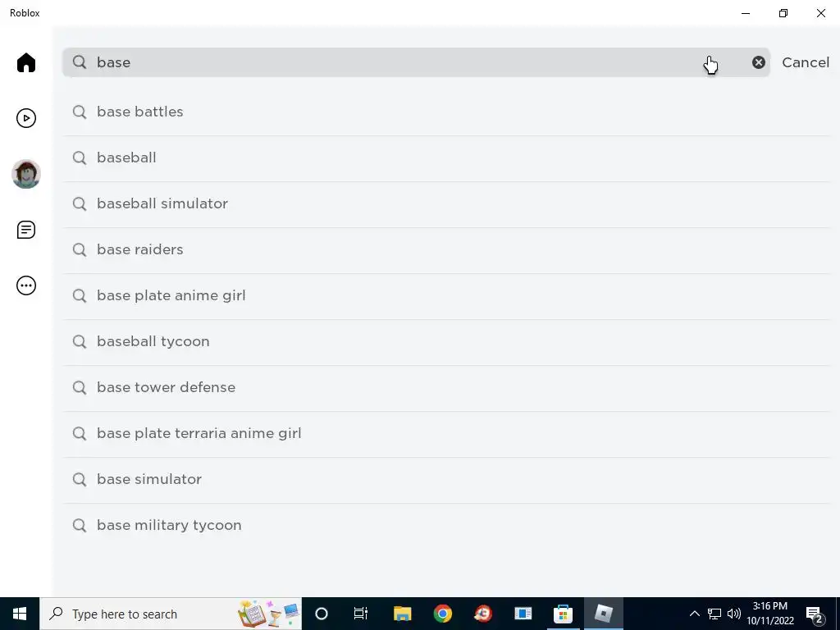Select the 'base plate anime girl' suggestion
The width and height of the screenshot is (840, 630).
(446, 295)
